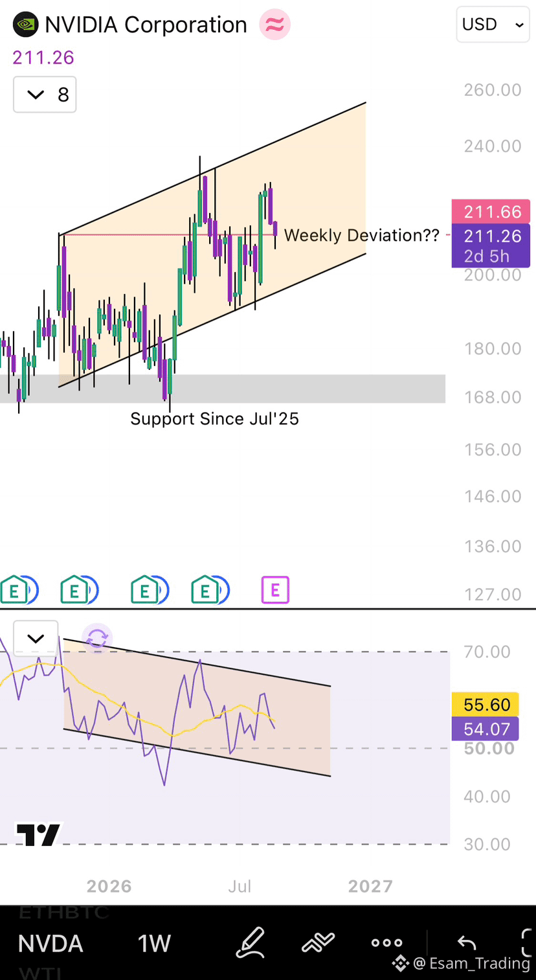Tap the pink 211.66 price label
This screenshot has height=980, width=536.
(x=491, y=212)
